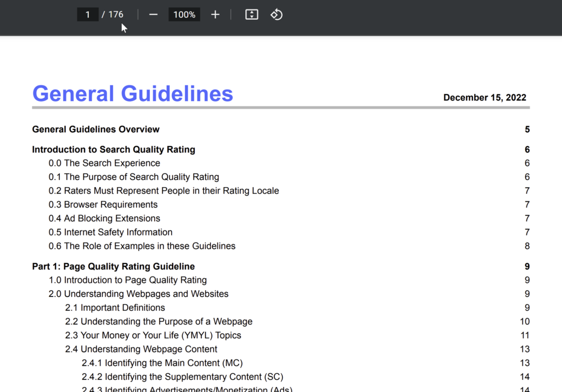562x392 pixels.
Task: Zoom out with the minus icon
Action: (x=153, y=15)
